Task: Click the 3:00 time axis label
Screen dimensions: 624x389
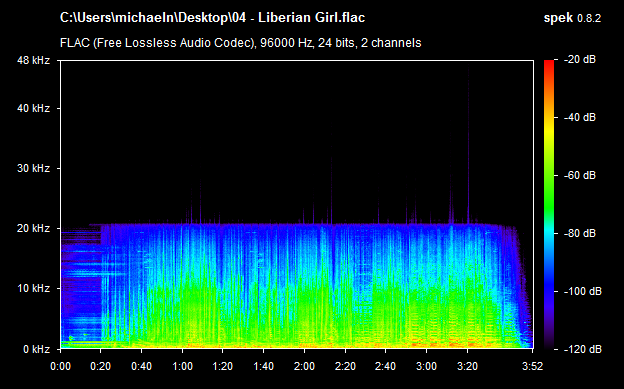Action: pos(426,366)
